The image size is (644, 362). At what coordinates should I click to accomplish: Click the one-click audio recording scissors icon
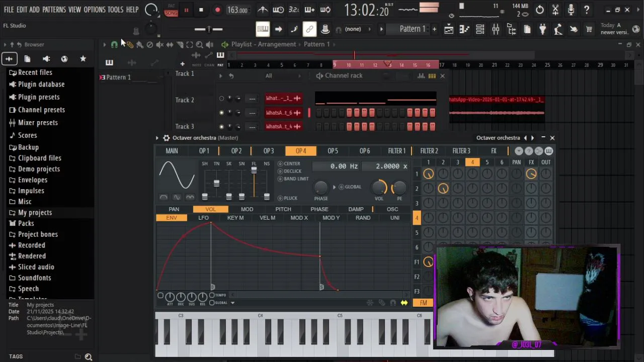coord(555,10)
